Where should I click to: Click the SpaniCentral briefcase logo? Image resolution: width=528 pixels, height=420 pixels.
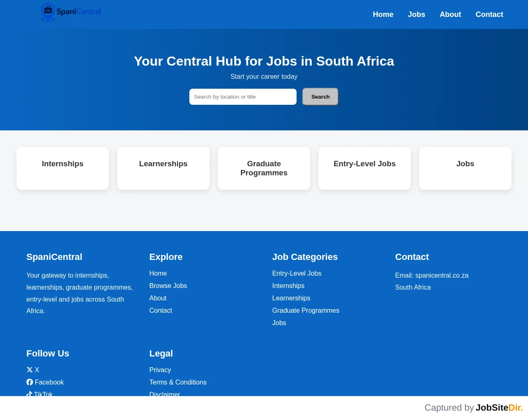(x=71, y=12)
